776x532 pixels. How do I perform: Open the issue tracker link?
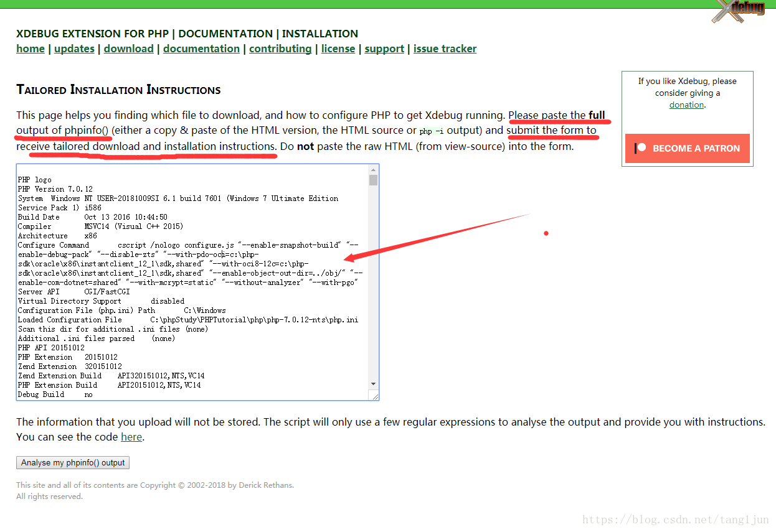(x=445, y=49)
